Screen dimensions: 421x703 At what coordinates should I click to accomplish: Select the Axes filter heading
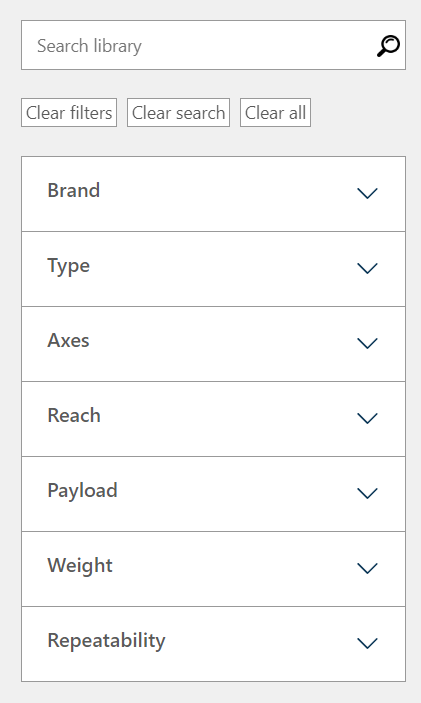(69, 340)
